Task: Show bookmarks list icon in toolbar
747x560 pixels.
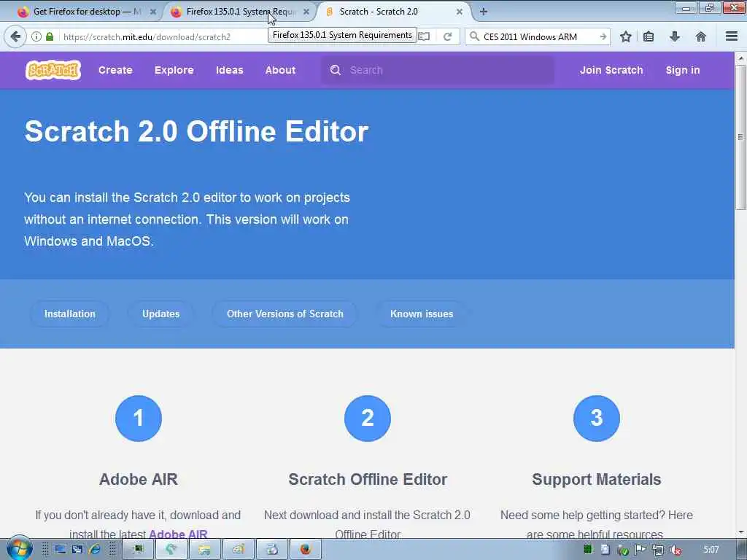Action: point(649,36)
